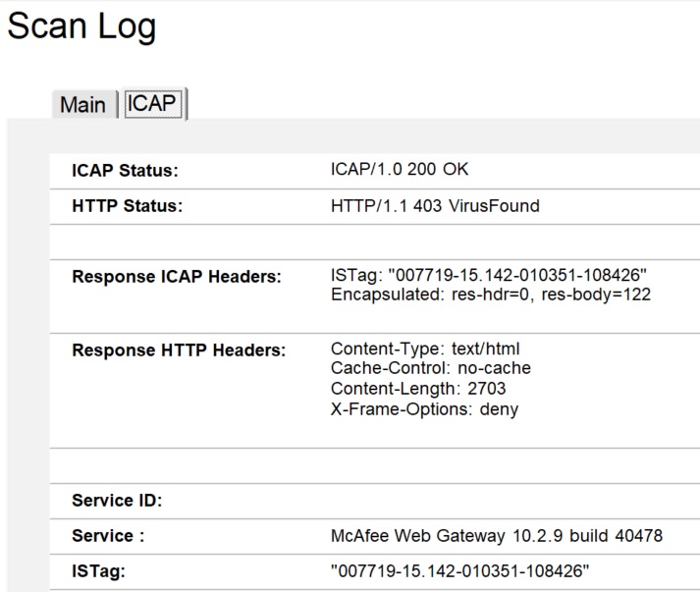Click the Cache-Control: no-cache line
This screenshot has width=700, height=592.
(x=430, y=368)
